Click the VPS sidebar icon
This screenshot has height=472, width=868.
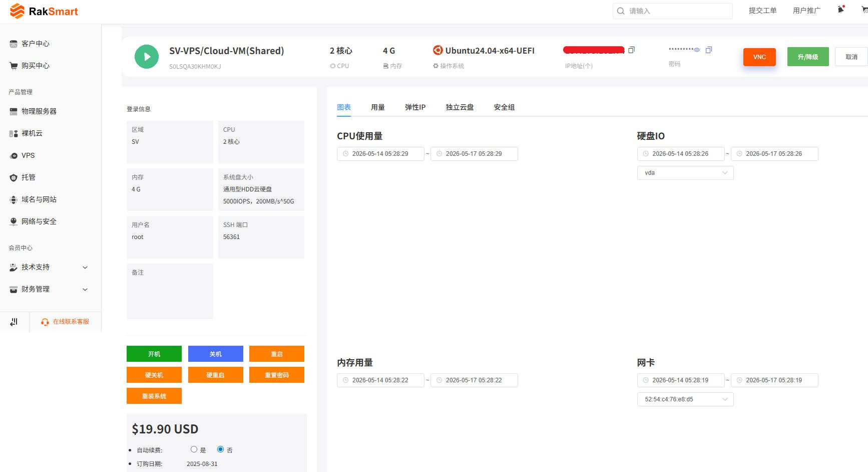(x=14, y=155)
